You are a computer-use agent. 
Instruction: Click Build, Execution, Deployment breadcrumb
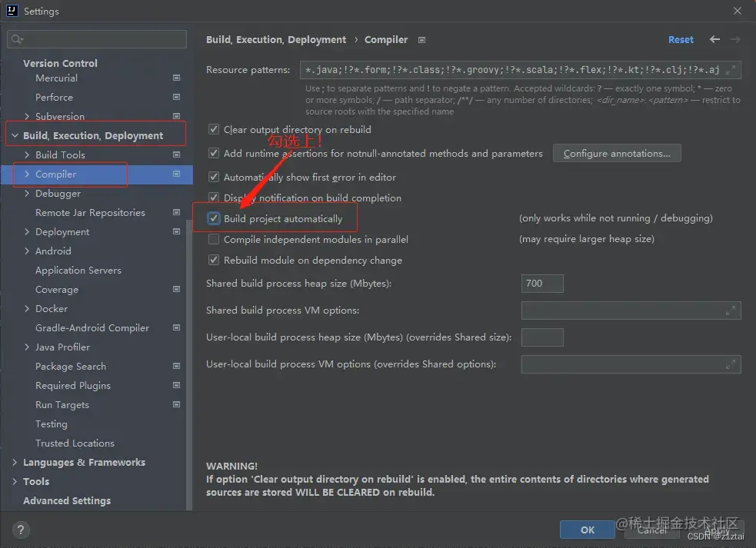(276, 39)
